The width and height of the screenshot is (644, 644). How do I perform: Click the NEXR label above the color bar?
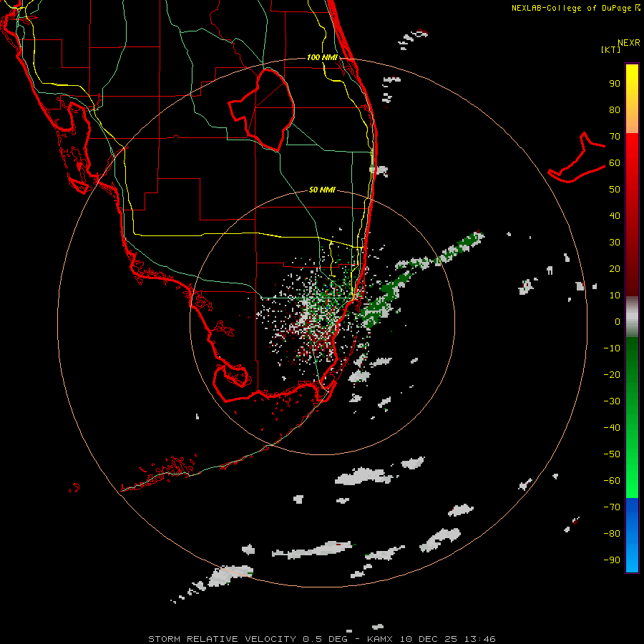[x=628, y=43]
